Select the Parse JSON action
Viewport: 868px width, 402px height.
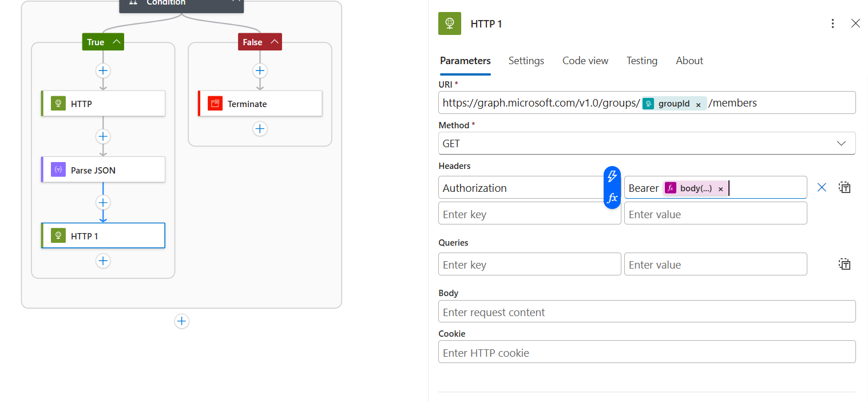[x=103, y=170]
